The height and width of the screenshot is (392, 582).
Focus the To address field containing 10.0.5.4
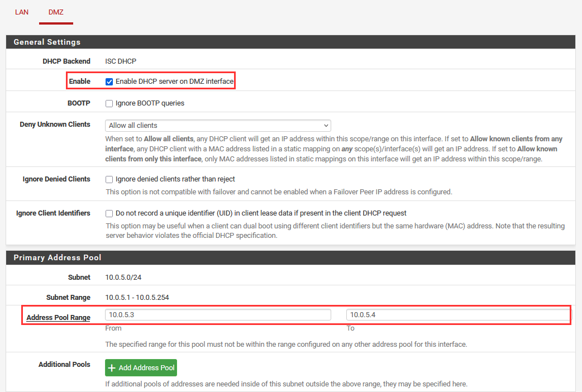point(458,315)
